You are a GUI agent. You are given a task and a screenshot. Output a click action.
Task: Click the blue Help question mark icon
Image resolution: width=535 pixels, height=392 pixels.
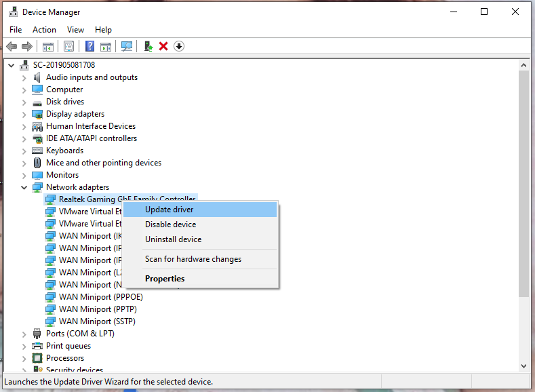point(90,46)
